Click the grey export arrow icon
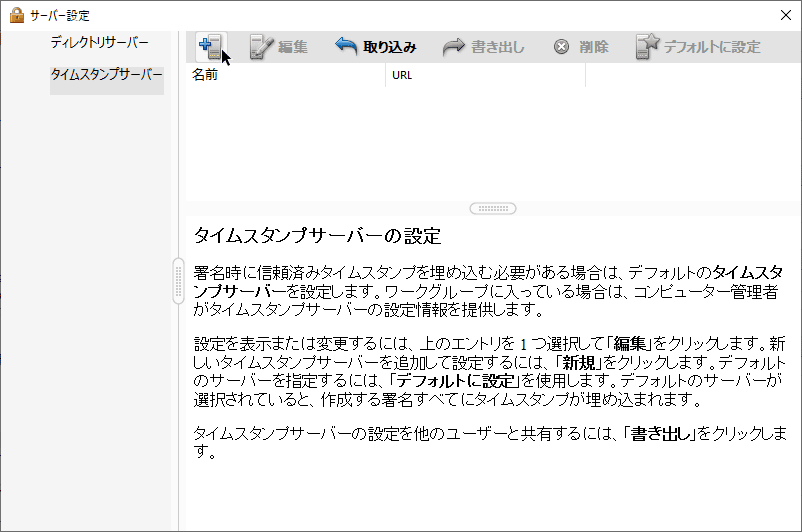 tap(454, 46)
